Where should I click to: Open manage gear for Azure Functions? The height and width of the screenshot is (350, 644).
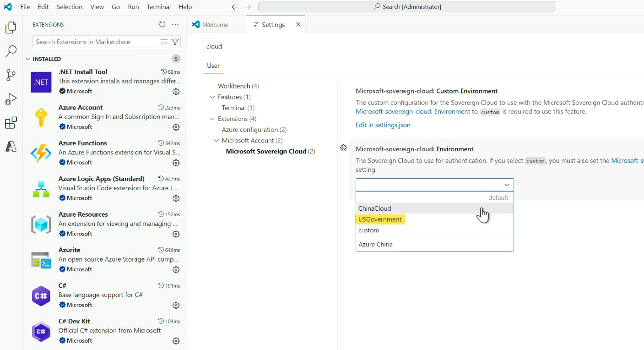tap(176, 163)
